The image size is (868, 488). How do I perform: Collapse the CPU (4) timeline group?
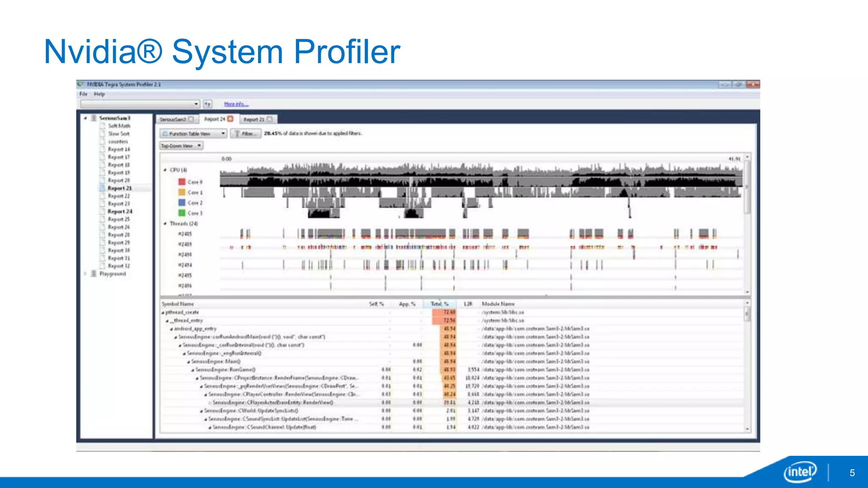[x=165, y=170]
